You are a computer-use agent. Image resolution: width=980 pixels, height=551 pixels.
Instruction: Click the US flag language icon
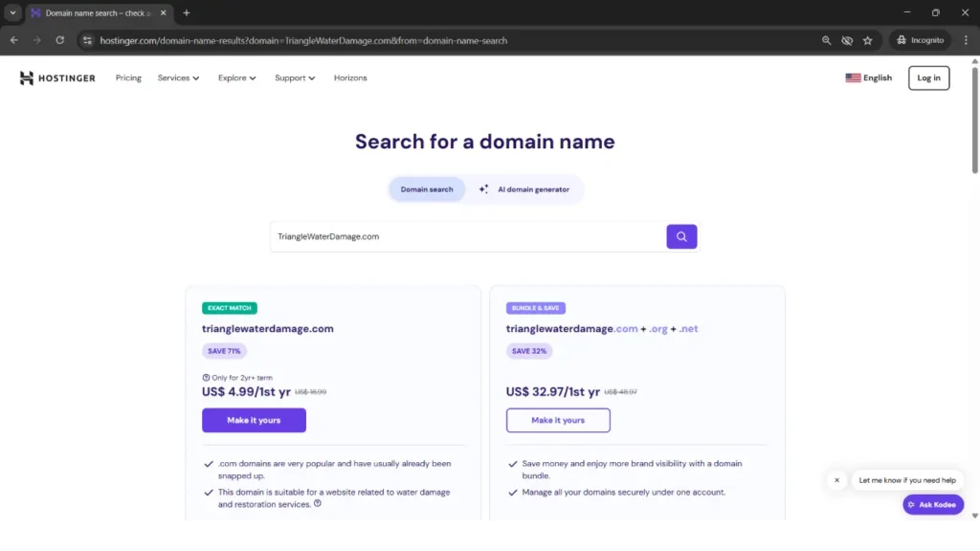point(853,78)
